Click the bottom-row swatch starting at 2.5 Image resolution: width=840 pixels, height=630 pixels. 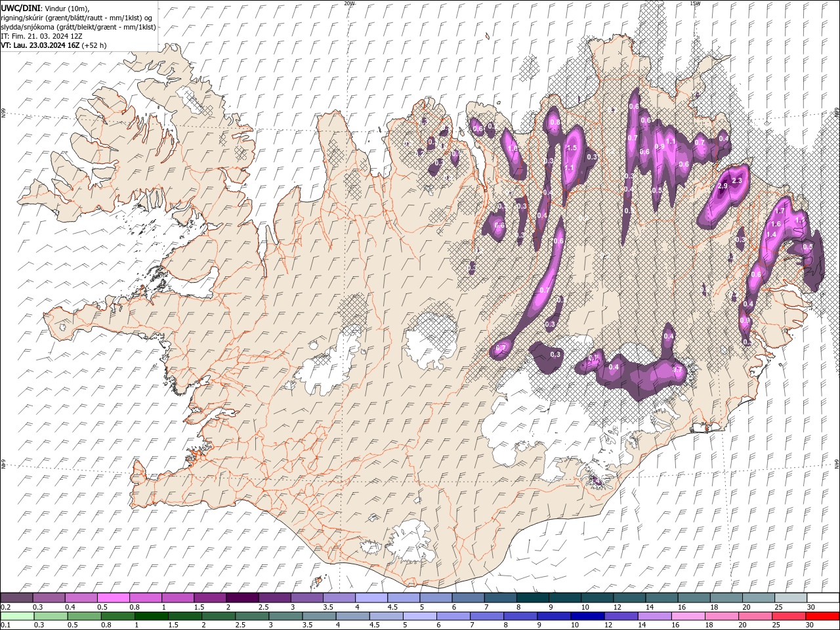(251, 616)
